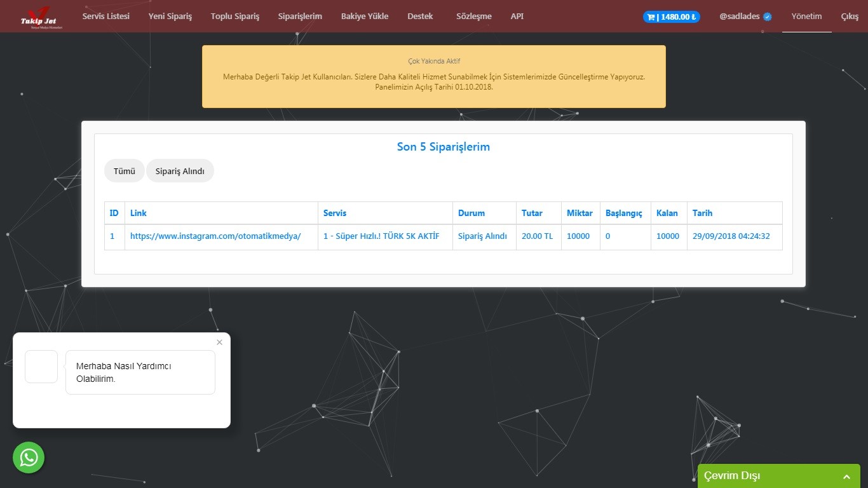Close the chat greeting popup
868x488 pixels.
coord(219,342)
